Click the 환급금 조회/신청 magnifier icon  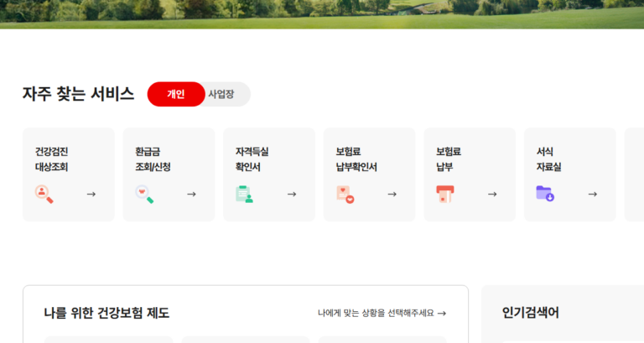(144, 195)
